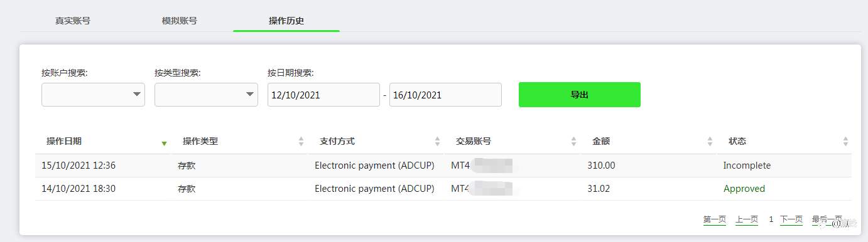This screenshot has width=868, height=242.
Task: Go to 第一页 link
Action: (715, 219)
